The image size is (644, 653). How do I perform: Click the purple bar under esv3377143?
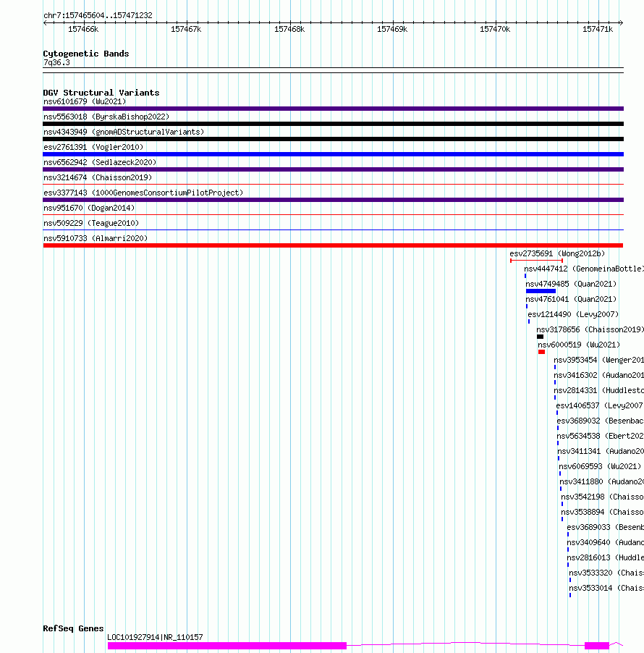(333, 200)
